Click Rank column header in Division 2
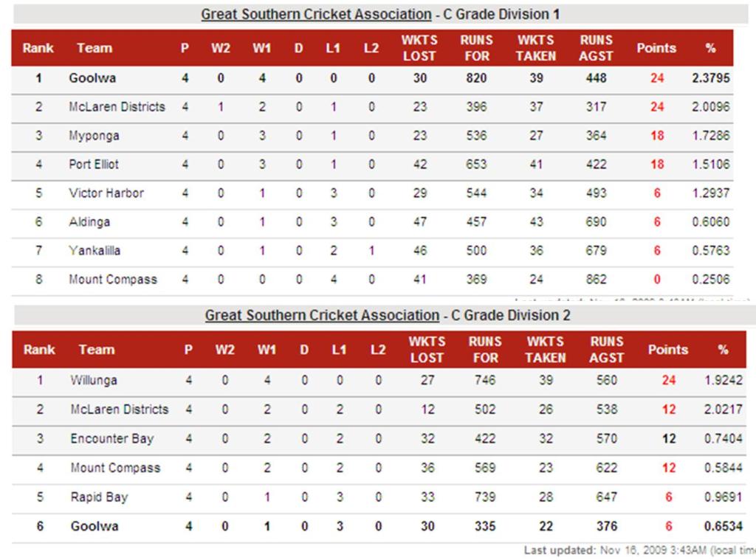The image size is (756, 560). (39, 350)
